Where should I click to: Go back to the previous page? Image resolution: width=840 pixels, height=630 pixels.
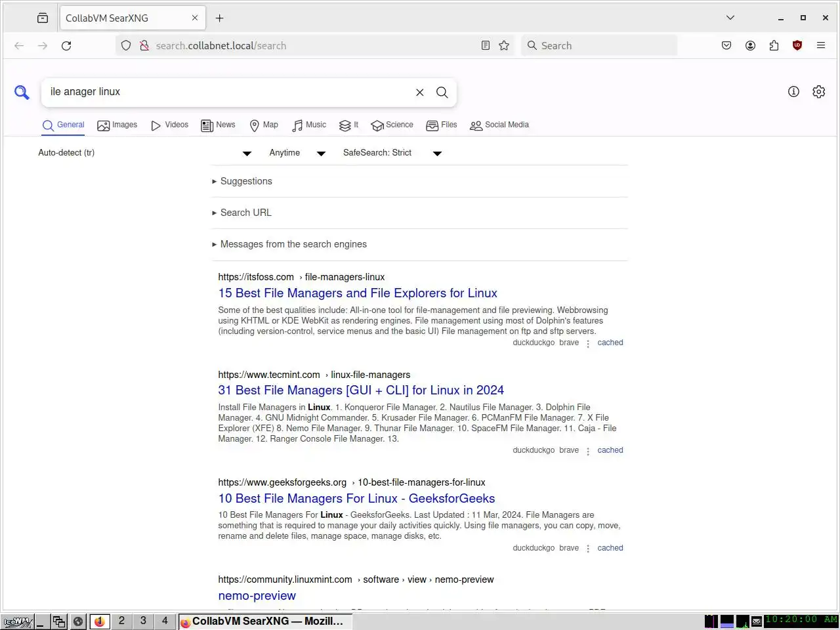click(x=19, y=45)
